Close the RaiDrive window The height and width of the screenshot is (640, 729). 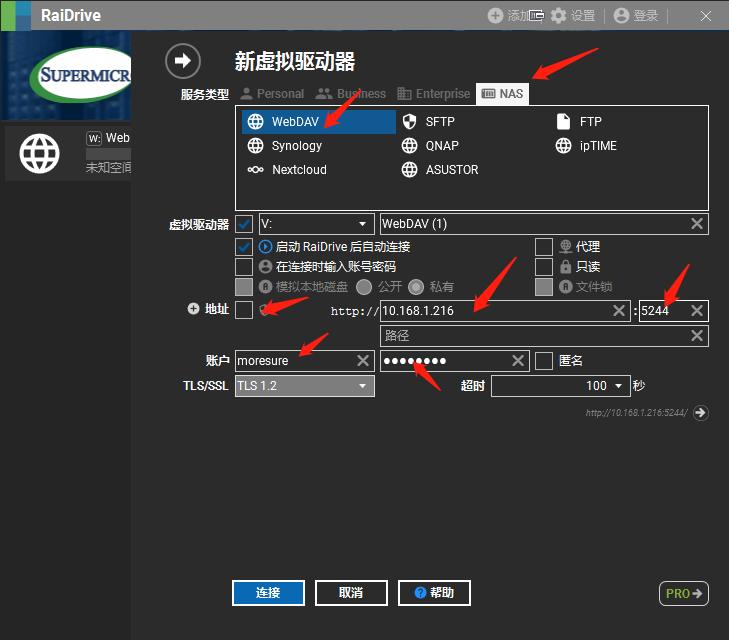tap(705, 16)
